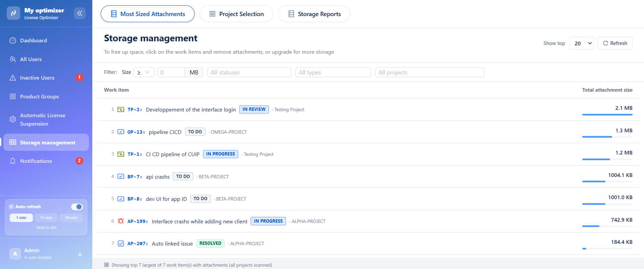The image size is (644, 269).
Task: Open work item link TP-1
Action: click(135, 154)
